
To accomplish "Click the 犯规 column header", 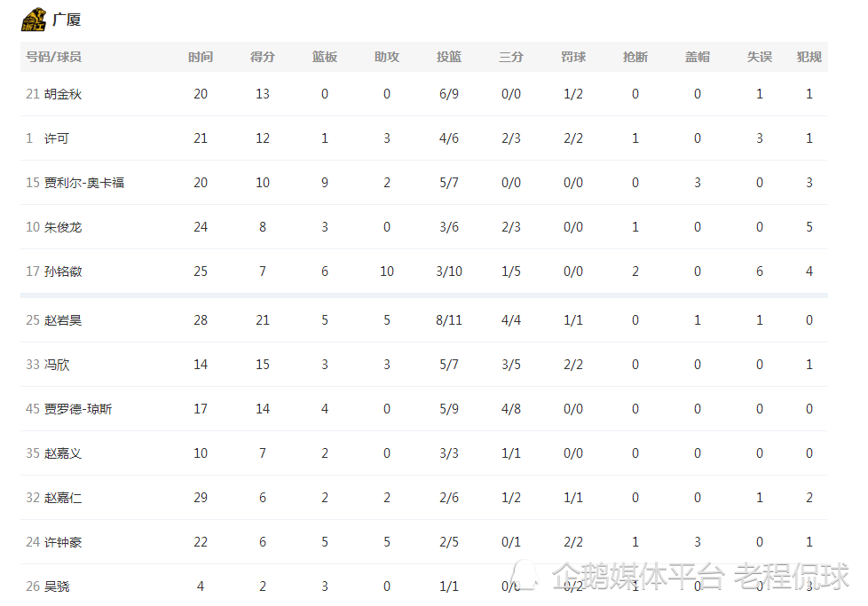I will coord(809,57).
